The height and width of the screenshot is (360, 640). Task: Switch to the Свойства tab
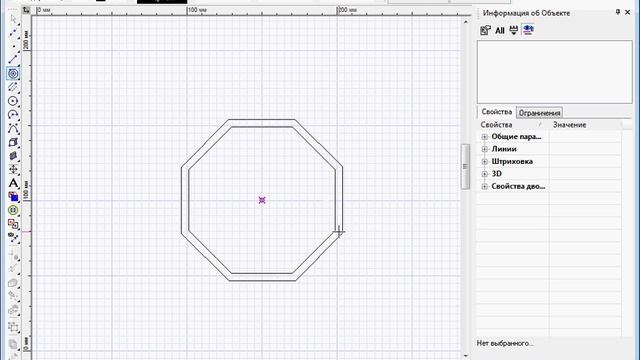click(x=496, y=112)
